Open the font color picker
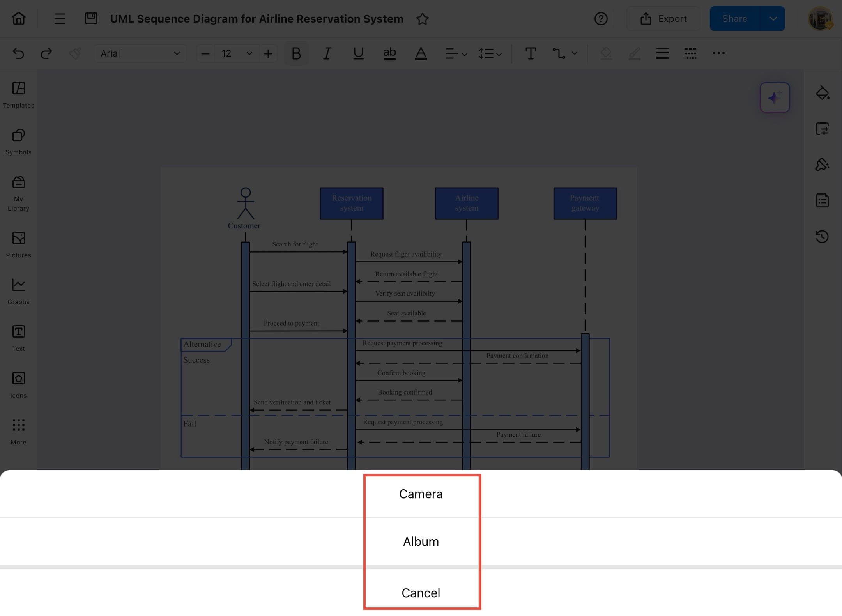 (421, 53)
